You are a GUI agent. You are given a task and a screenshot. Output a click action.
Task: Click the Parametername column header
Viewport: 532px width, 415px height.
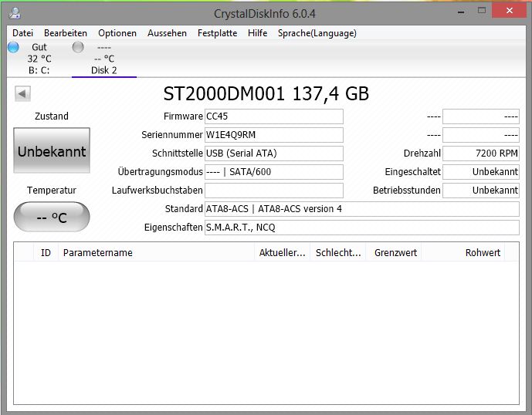pos(157,252)
